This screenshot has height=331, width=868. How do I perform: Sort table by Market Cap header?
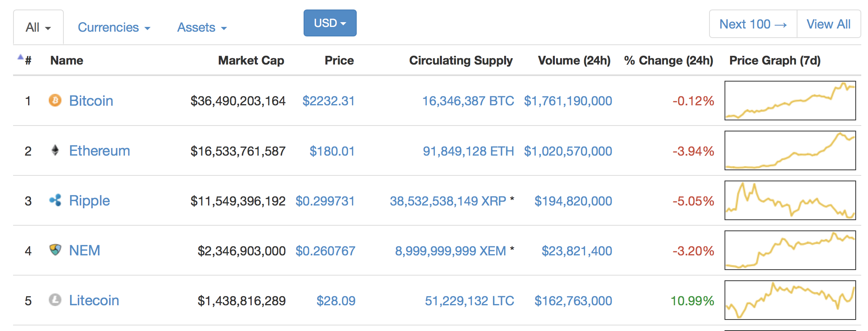(251, 60)
